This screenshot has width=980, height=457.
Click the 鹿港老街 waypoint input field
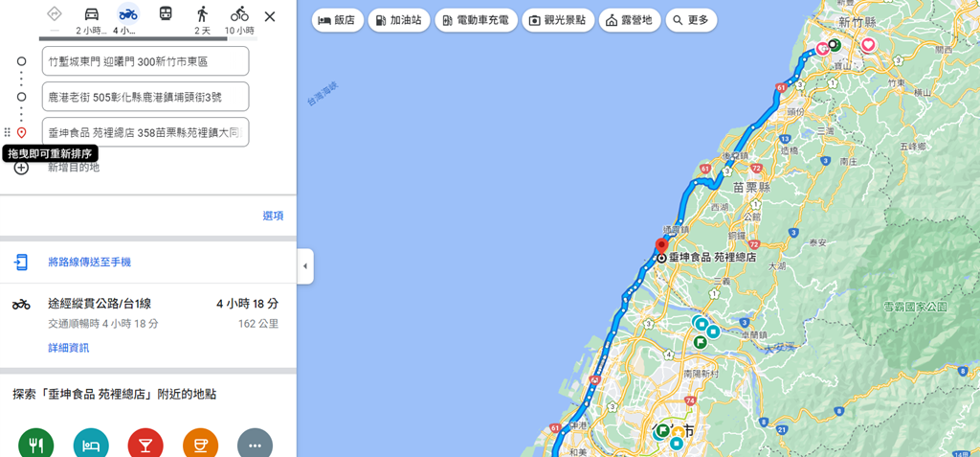click(145, 97)
